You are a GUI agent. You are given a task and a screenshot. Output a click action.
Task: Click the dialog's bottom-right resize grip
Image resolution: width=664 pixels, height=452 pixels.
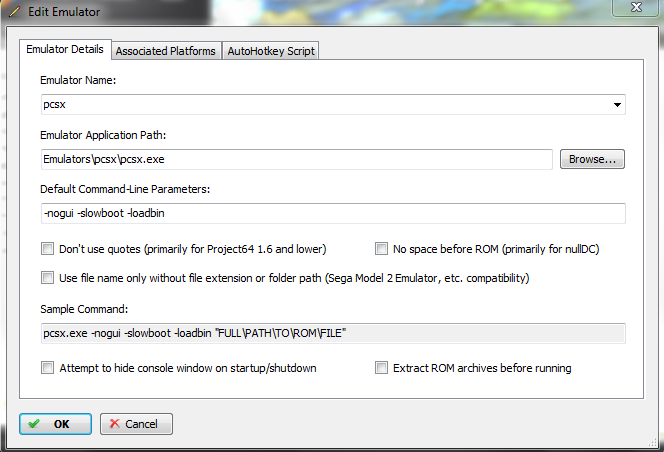(x=653, y=443)
